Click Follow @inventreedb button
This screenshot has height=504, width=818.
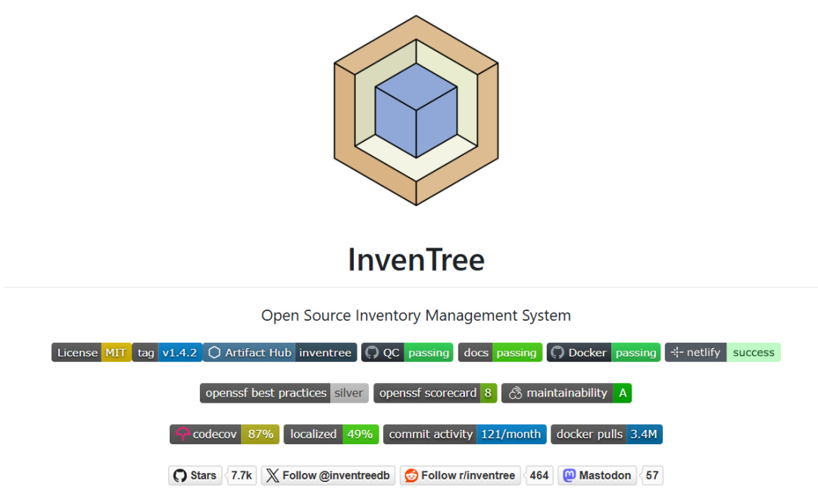(328, 475)
